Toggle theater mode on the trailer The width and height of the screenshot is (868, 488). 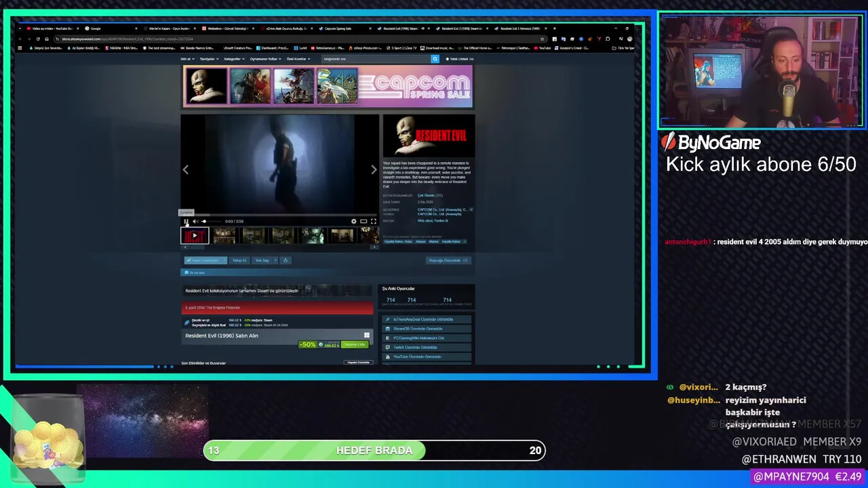coord(363,221)
